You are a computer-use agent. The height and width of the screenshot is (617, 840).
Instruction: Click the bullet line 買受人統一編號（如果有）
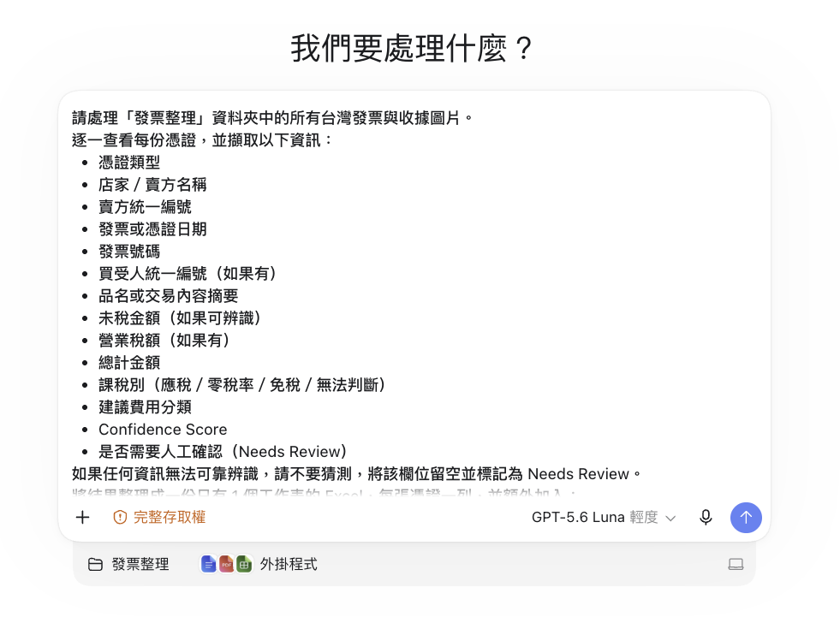(188, 274)
